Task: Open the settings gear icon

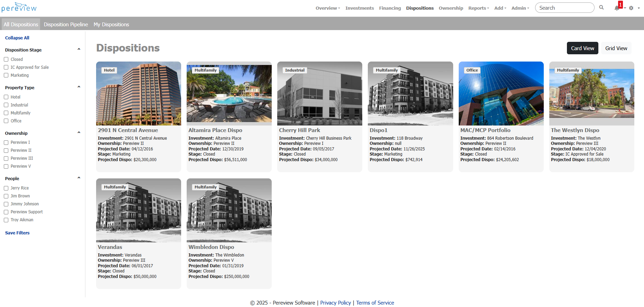Action: [631, 8]
